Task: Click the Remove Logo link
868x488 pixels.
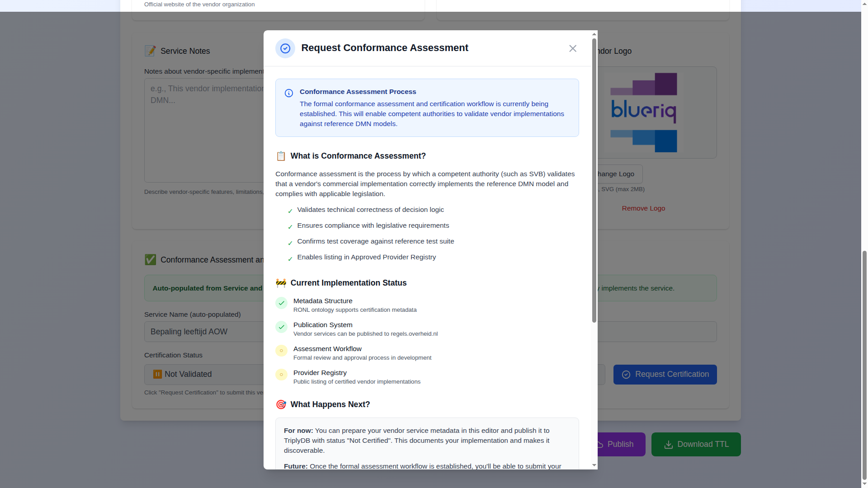Action: click(x=643, y=208)
